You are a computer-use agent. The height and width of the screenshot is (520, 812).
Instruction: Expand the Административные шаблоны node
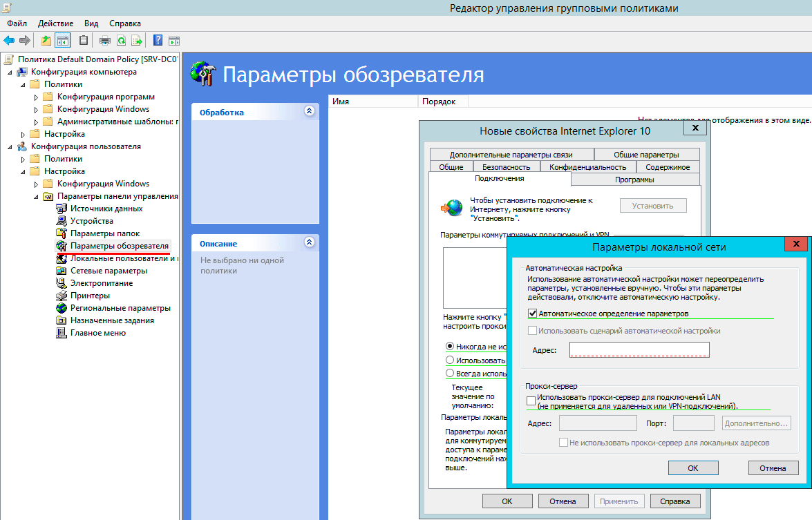(37, 122)
